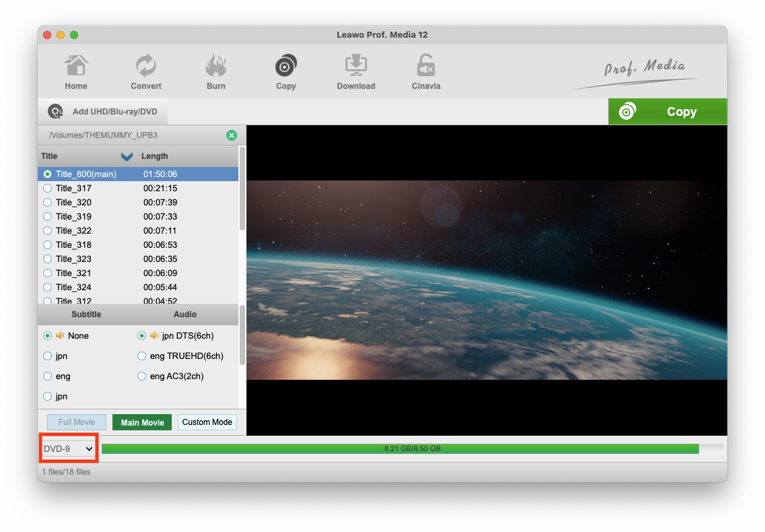Open the Burn flame icon

(215, 66)
